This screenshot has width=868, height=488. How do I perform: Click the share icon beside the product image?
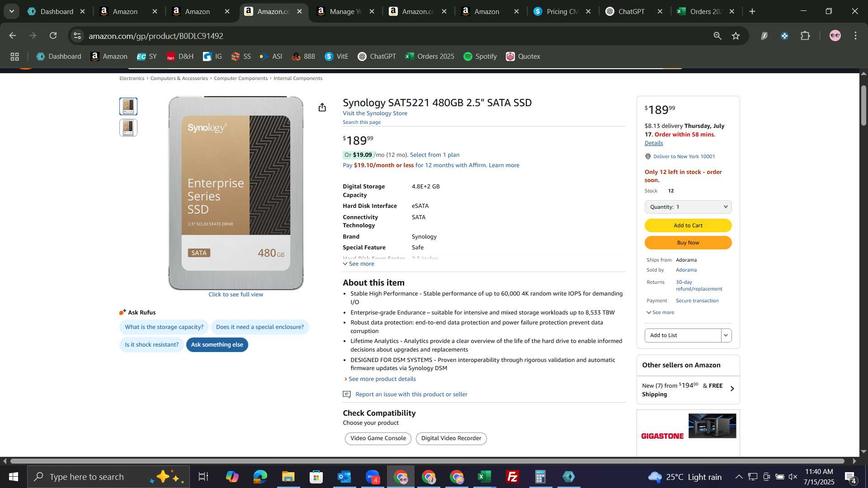pyautogui.click(x=322, y=108)
